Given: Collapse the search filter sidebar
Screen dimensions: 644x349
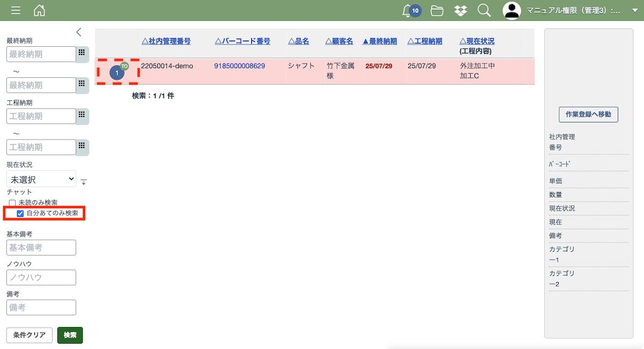Looking at the screenshot, I should tap(79, 32).
